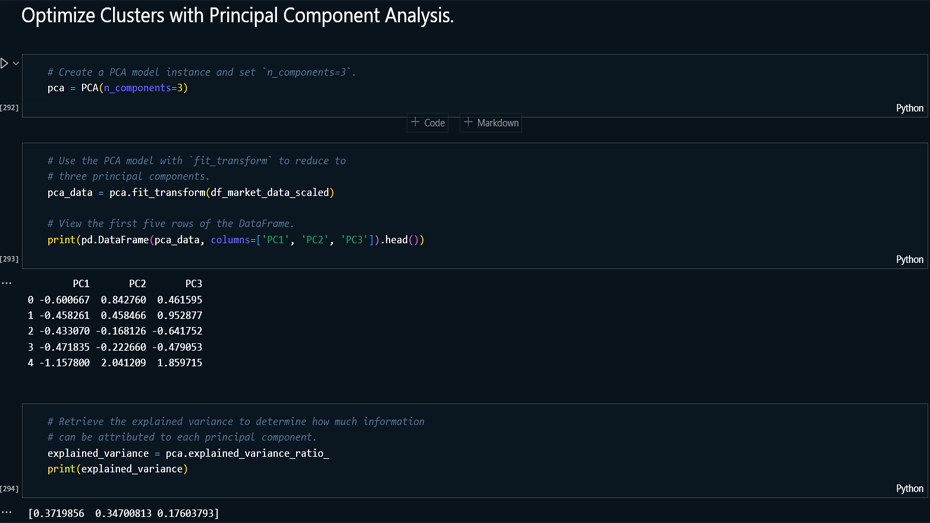Click the explained variance ratio output array
Screen dimensions: 930x523
point(123,513)
